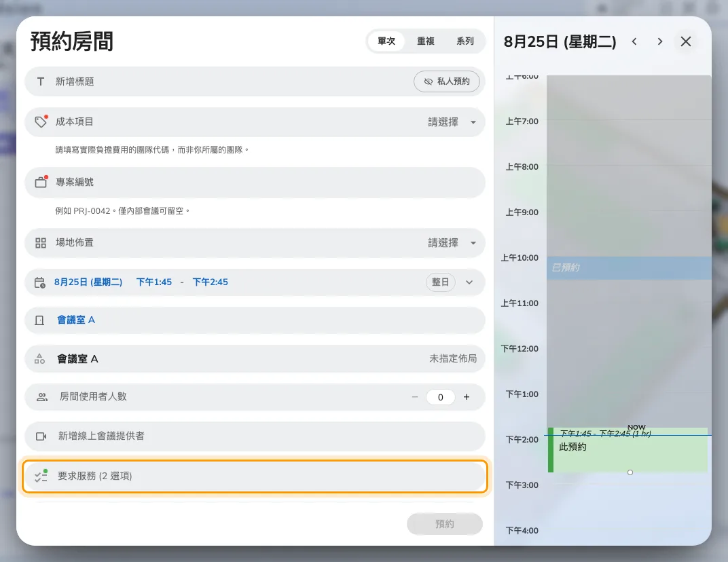
Task: Click the 場地佈置 grid icon
Action: (41, 243)
